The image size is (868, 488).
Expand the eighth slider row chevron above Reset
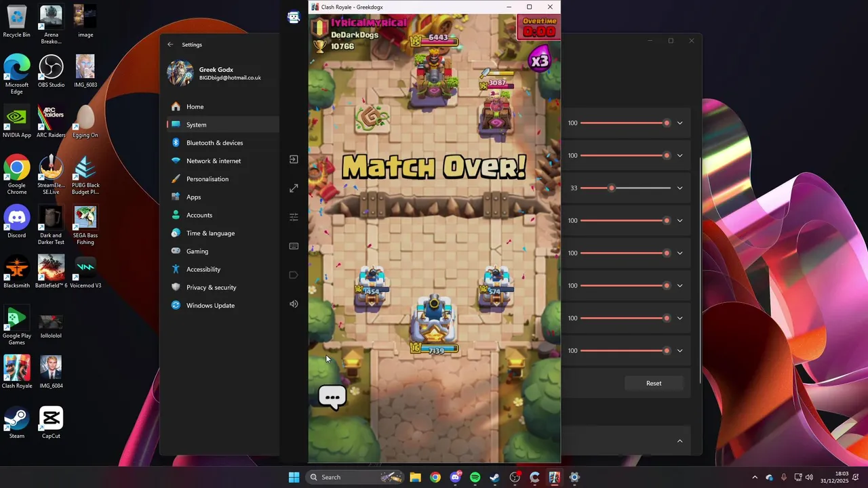(x=679, y=350)
